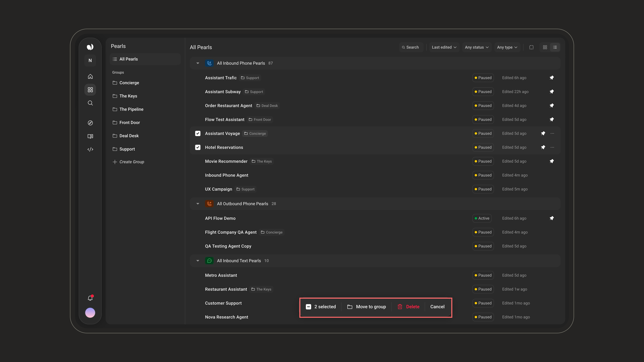Click the Support tag on Assistant Trafic
644x362 pixels.
coord(250,78)
